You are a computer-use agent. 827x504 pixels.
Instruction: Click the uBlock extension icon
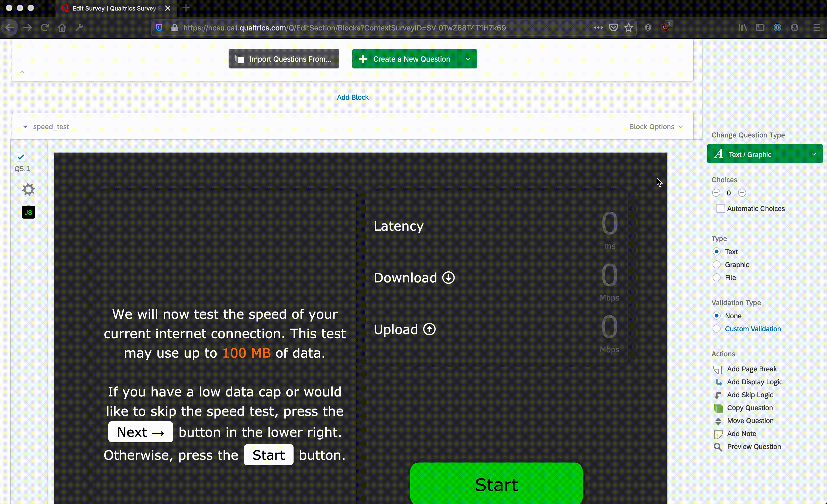(665, 27)
